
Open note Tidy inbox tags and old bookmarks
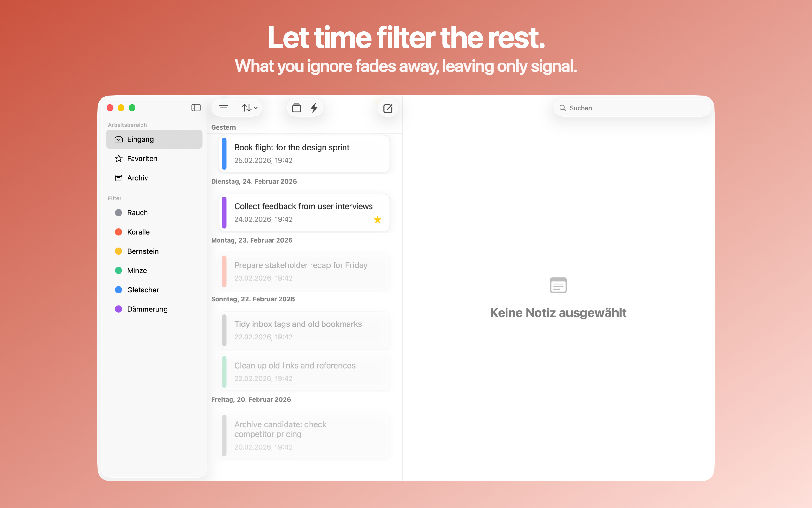304,330
